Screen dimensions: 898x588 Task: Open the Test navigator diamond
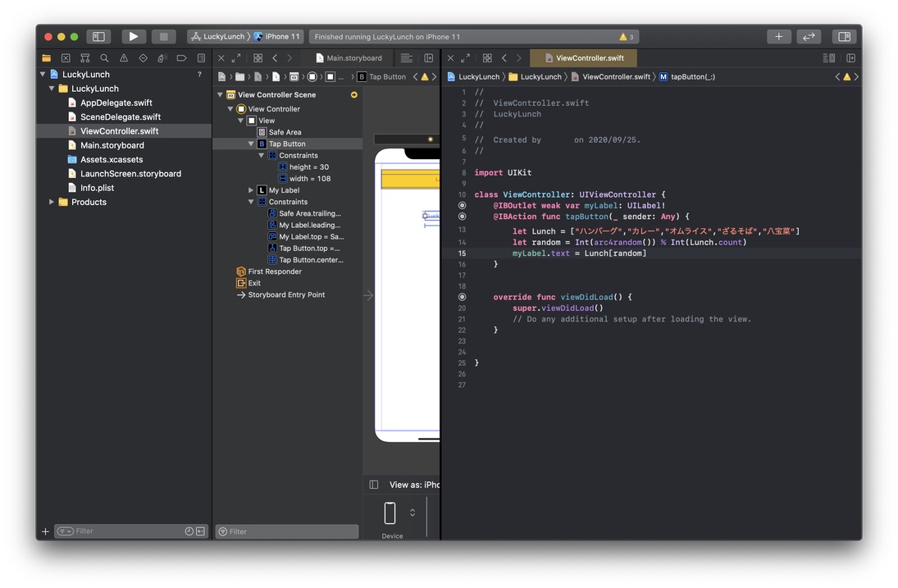(144, 58)
